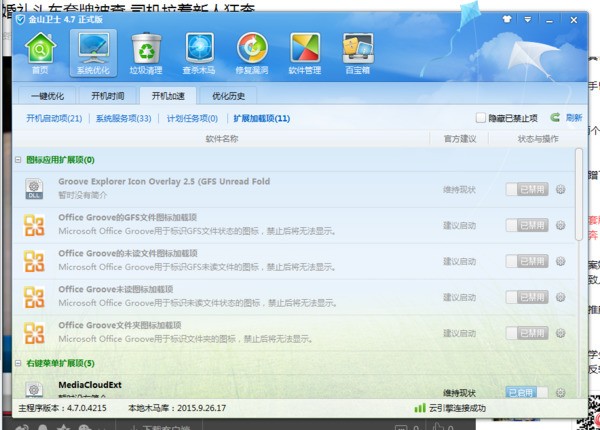Toggle the switch for Office Groove的GFS文件图标加载项
Image resolution: width=600 pixels, height=430 pixels.
pyautogui.click(x=527, y=225)
